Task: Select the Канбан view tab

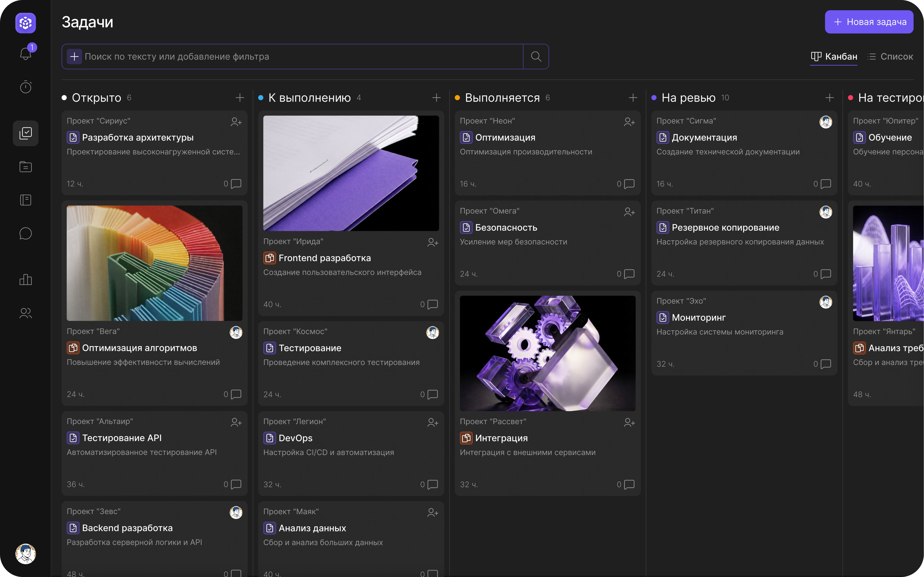Action: tap(834, 57)
